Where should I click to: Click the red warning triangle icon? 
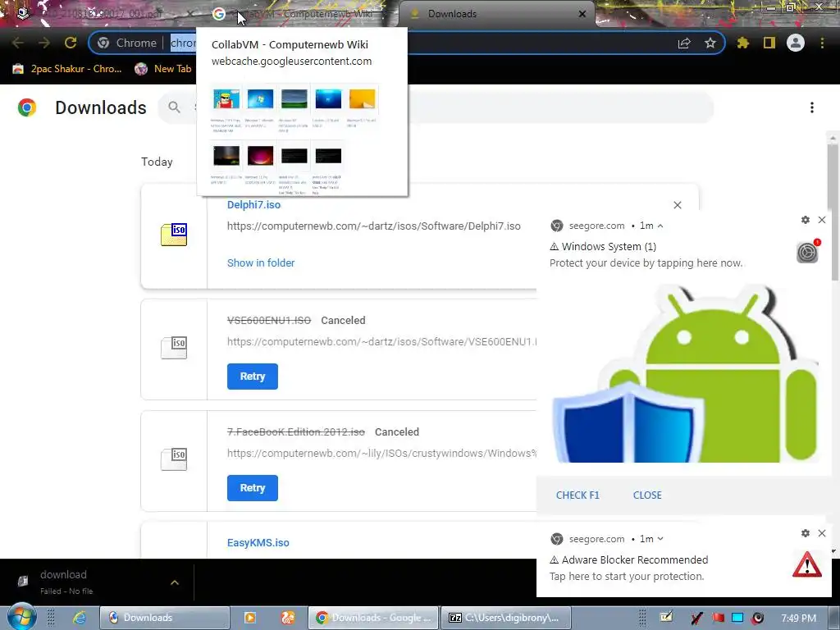pos(807,564)
